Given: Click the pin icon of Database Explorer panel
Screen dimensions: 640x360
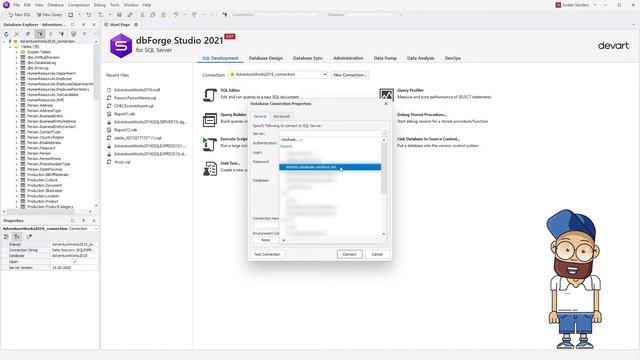Looking at the screenshot, I should click(84, 25).
